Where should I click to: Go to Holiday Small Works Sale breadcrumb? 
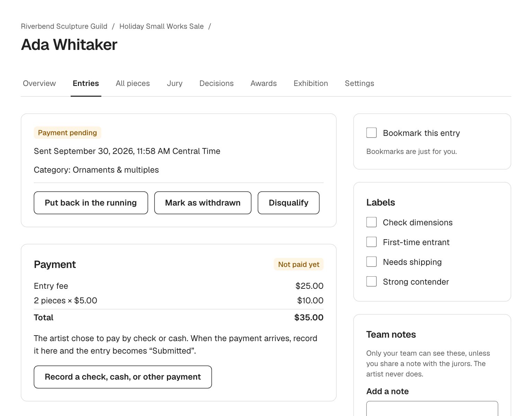coord(161,26)
